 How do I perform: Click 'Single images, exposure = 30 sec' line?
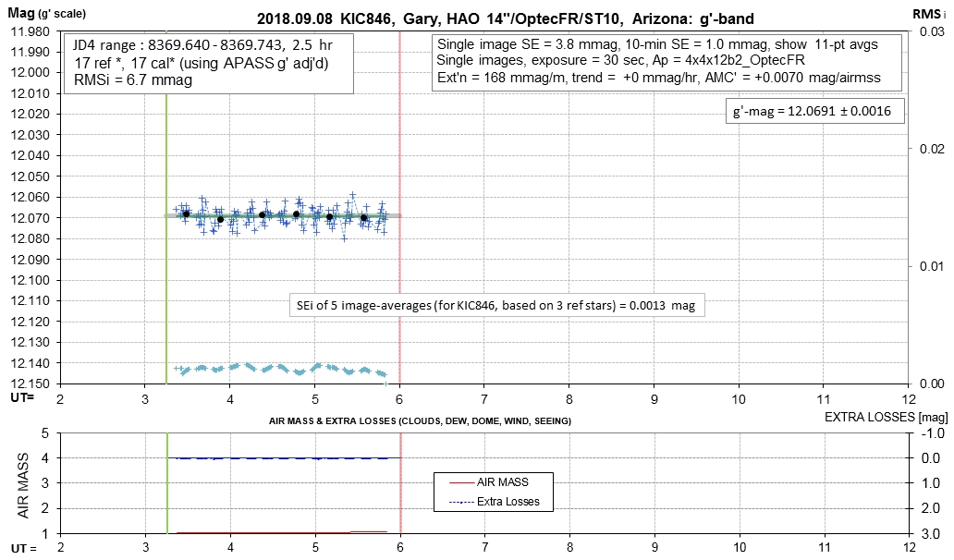pos(620,60)
